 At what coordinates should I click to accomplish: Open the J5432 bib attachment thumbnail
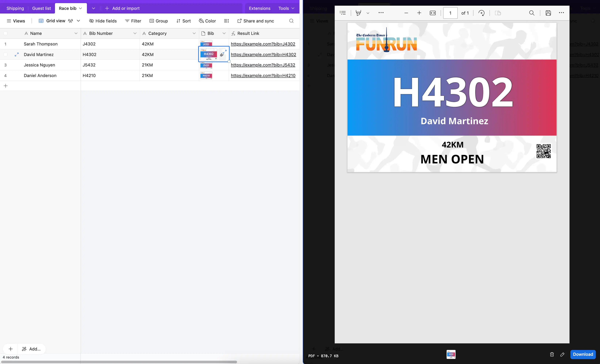click(206, 65)
